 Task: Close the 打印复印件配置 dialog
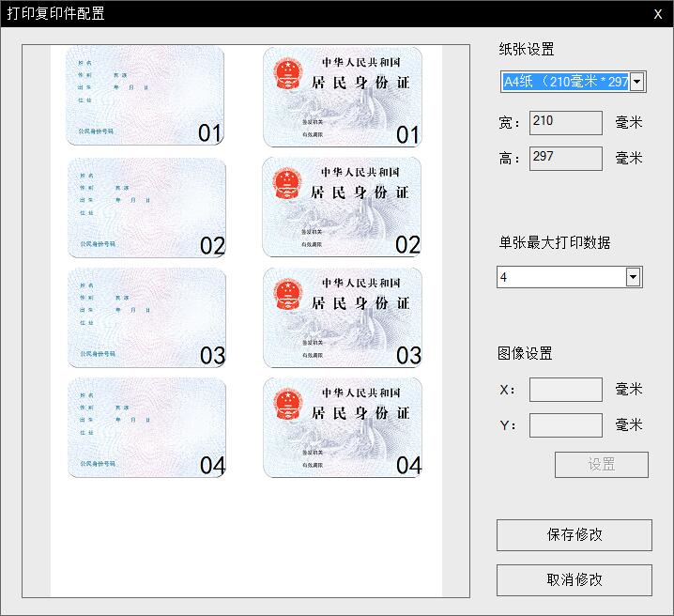click(658, 14)
